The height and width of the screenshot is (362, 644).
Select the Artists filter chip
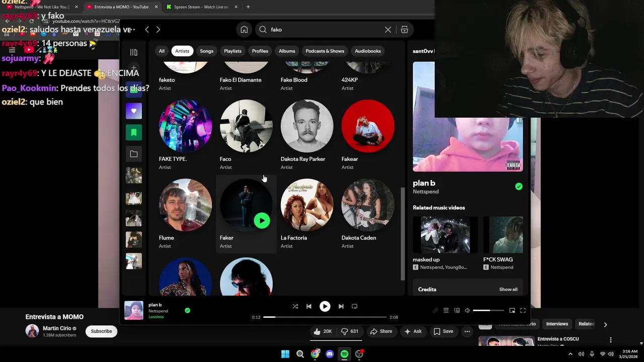click(182, 51)
